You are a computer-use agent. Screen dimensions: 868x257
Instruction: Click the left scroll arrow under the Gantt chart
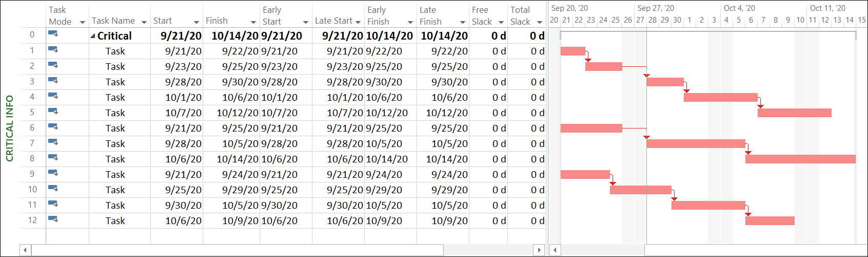pyautogui.click(x=555, y=250)
